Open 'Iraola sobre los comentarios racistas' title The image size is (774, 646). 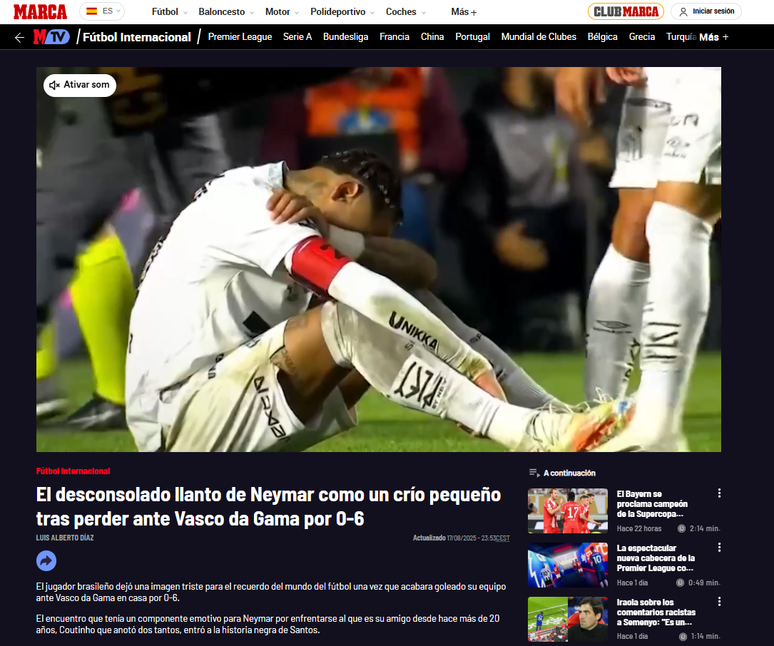click(656, 612)
